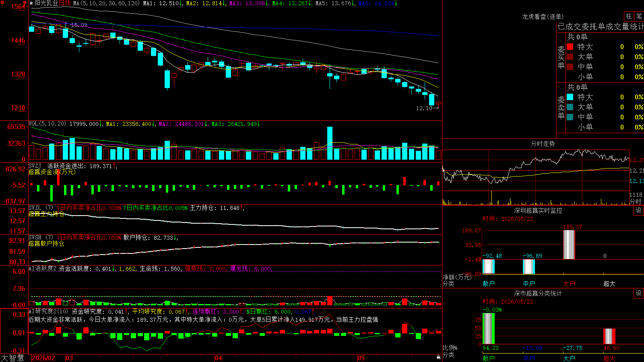The image size is (644, 362).
Task: Click the 04 month marker on the time axis
Action: 219,358
